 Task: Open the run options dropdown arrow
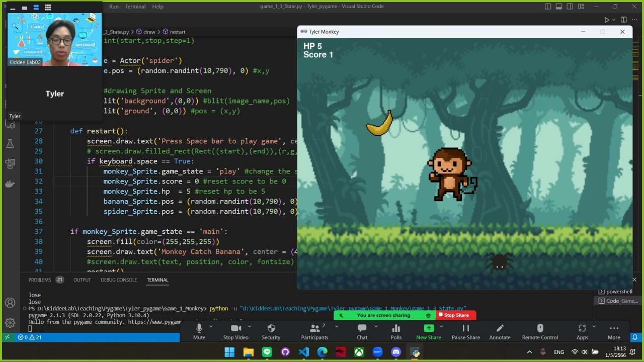pyautogui.click(x=614, y=20)
